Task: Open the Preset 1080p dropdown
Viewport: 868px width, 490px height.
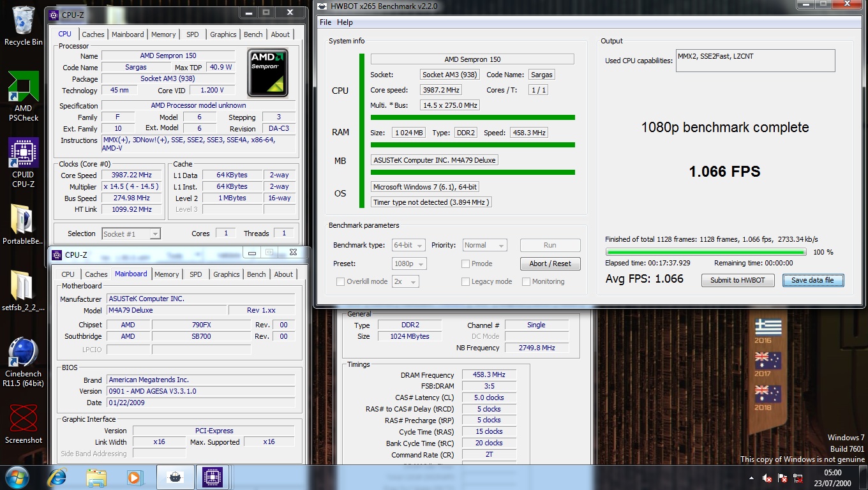Action: [410, 264]
